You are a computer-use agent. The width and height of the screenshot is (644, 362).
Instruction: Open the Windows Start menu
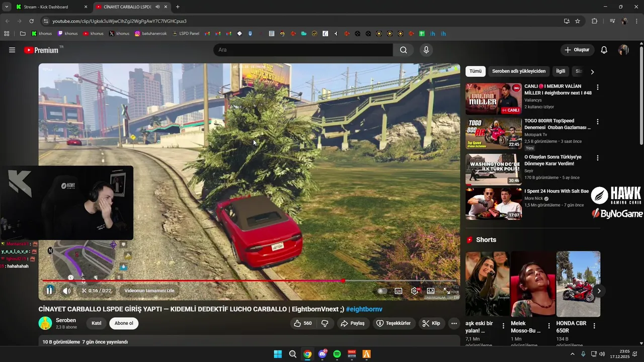click(x=278, y=354)
